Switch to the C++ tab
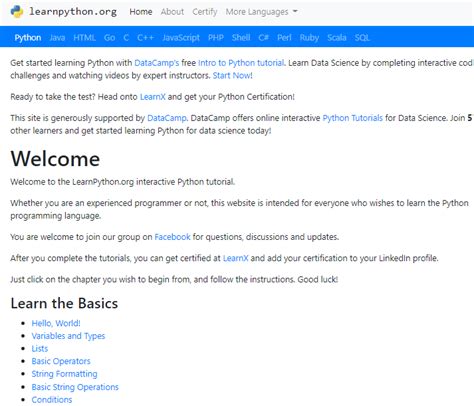Image resolution: width=474 pixels, height=406 pixels. 145,38
